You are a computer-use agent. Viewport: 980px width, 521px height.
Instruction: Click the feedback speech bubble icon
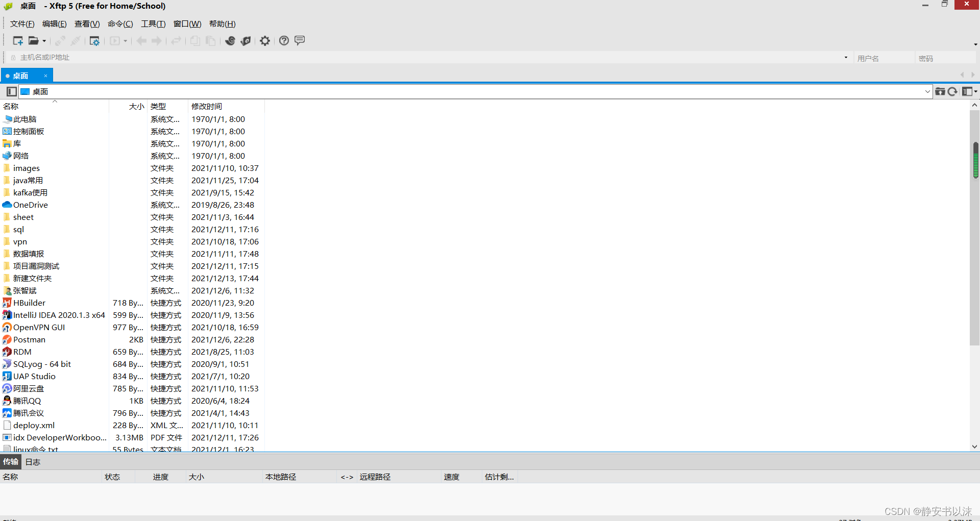(300, 40)
